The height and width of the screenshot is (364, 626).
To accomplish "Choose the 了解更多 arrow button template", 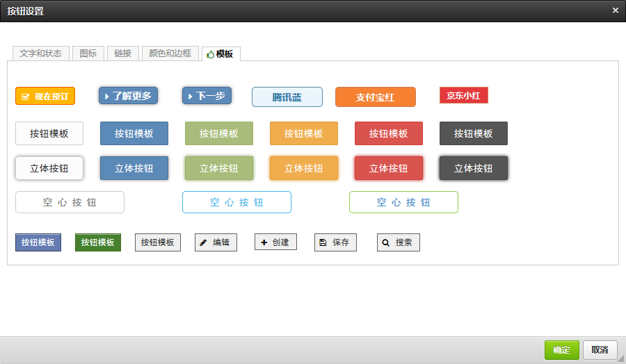I will (x=128, y=96).
